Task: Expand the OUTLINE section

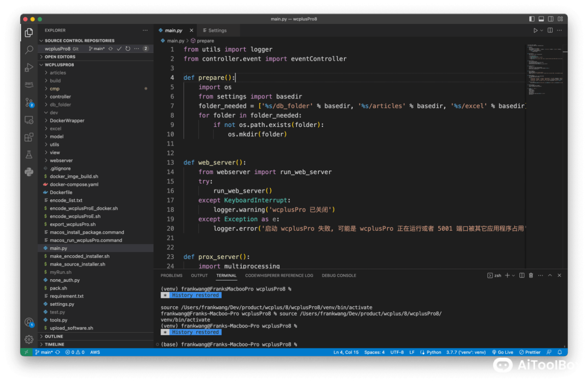Action: [54, 336]
